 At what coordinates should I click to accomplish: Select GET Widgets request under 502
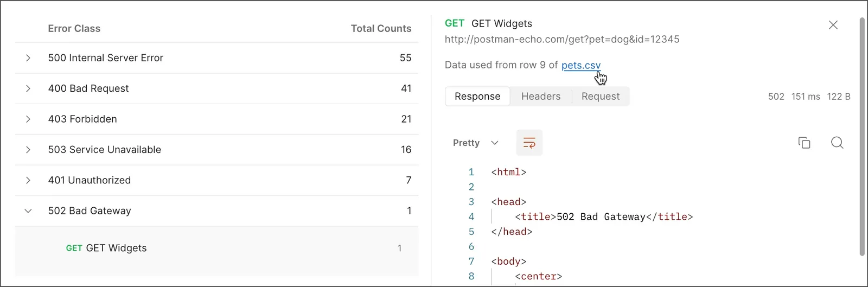point(217,248)
